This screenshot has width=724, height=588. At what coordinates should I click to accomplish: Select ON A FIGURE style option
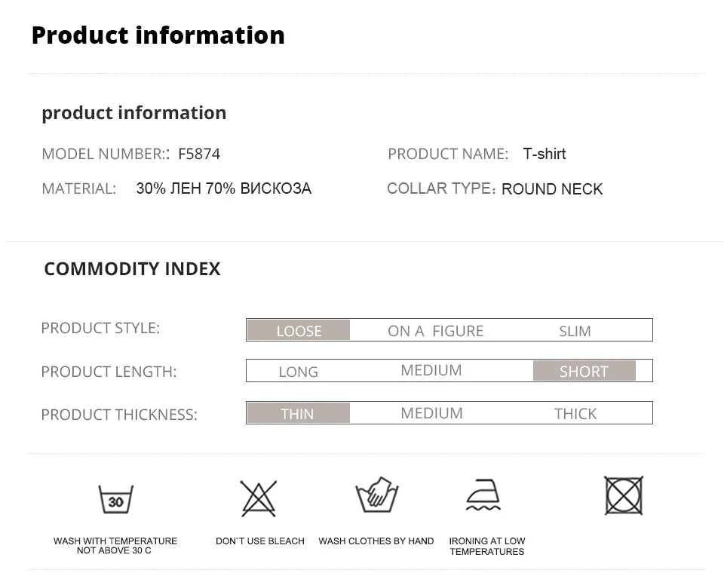[x=435, y=331]
